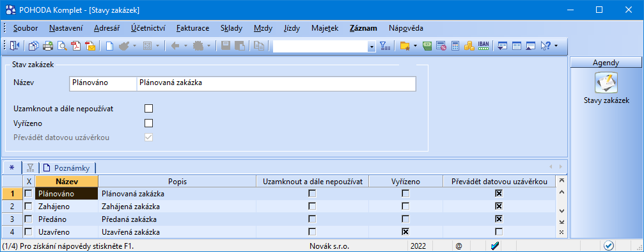Expand dropdown arrow next to QR code icon
This screenshot has height=252, width=644.
tap(158, 46)
